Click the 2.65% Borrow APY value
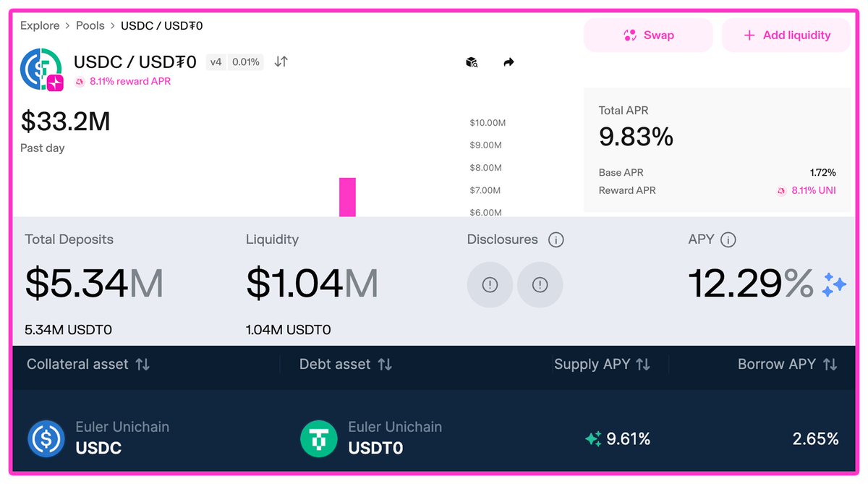The image size is (868, 484). click(x=816, y=438)
